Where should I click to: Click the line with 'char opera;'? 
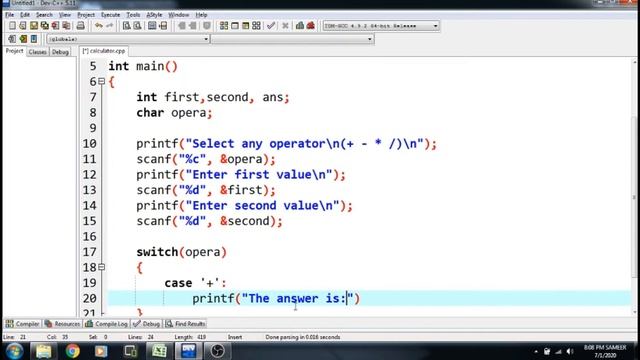[174, 113]
